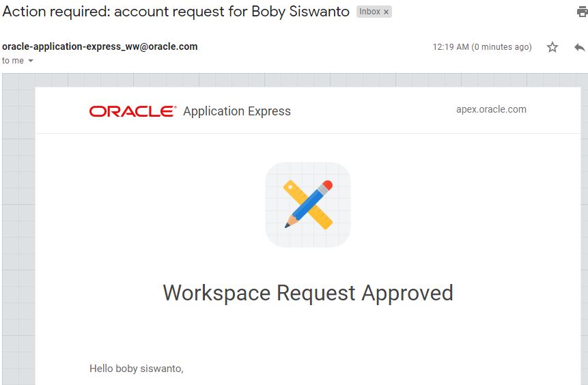Click the 'Hello boby siswanto,' greeting
This screenshot has height=385, width=588.
pos(137,369)
